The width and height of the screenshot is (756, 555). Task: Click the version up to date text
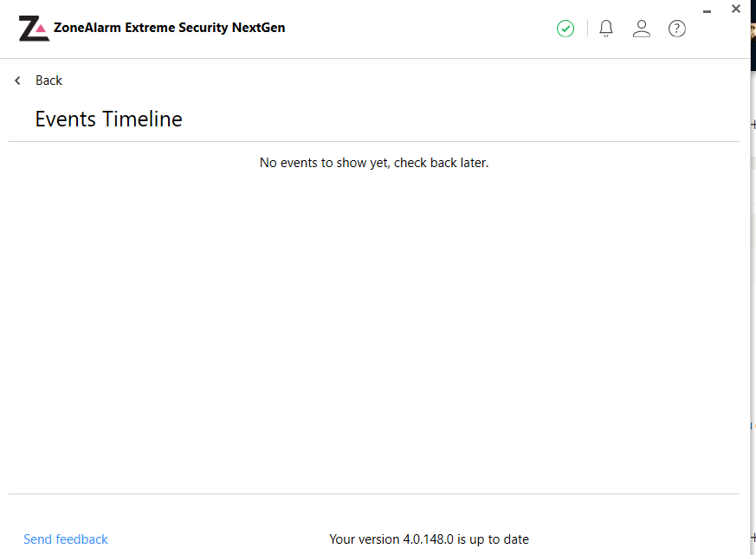click(x=429, y=539)
